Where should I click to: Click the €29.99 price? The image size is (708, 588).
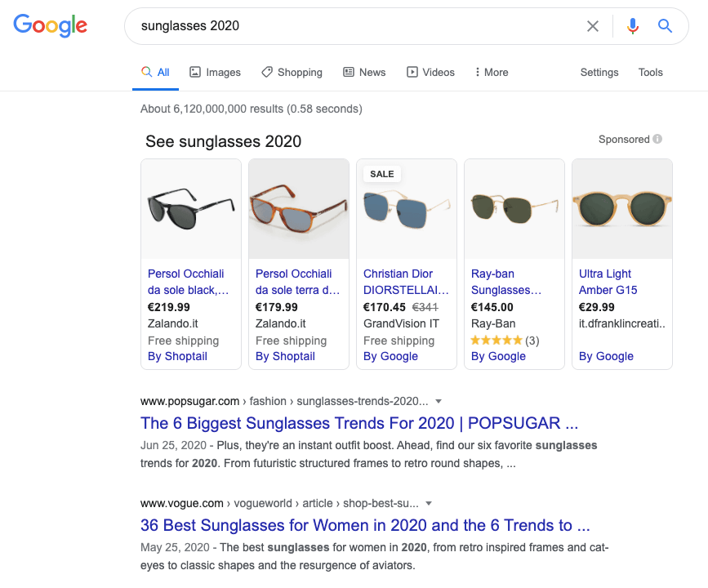[597, 307]
